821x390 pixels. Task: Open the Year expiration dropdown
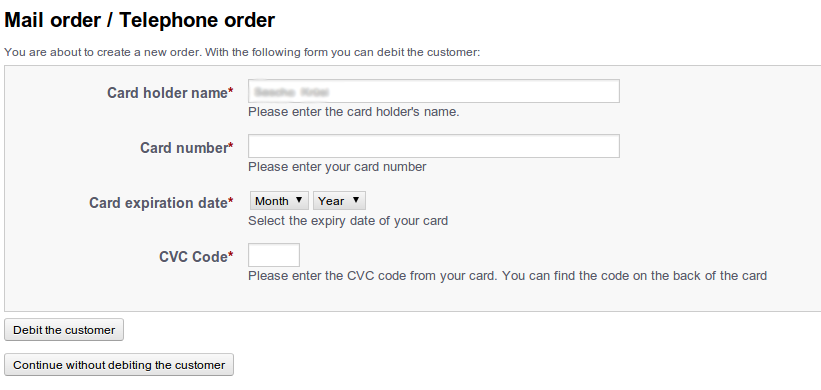339,200
